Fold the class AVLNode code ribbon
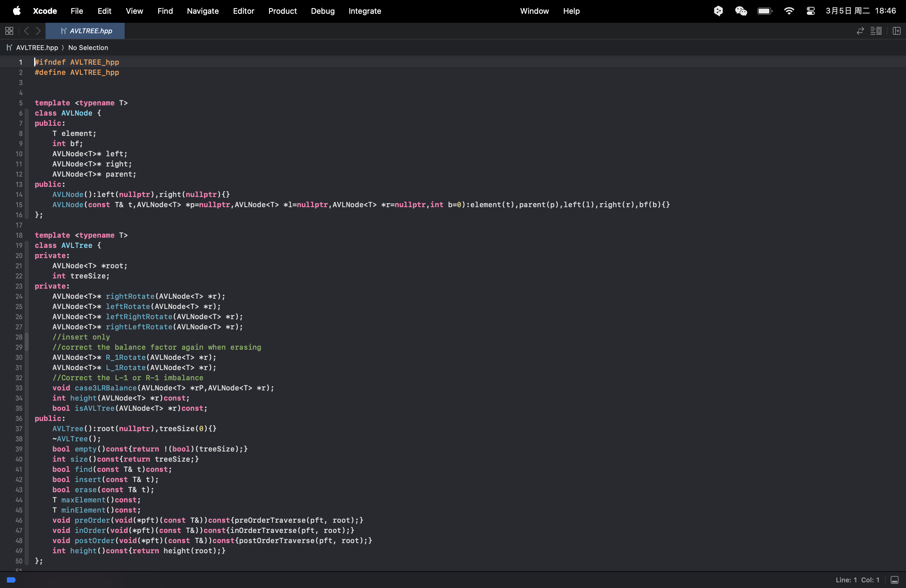Viewport: 906px width, 588px height. click(27, 164)
